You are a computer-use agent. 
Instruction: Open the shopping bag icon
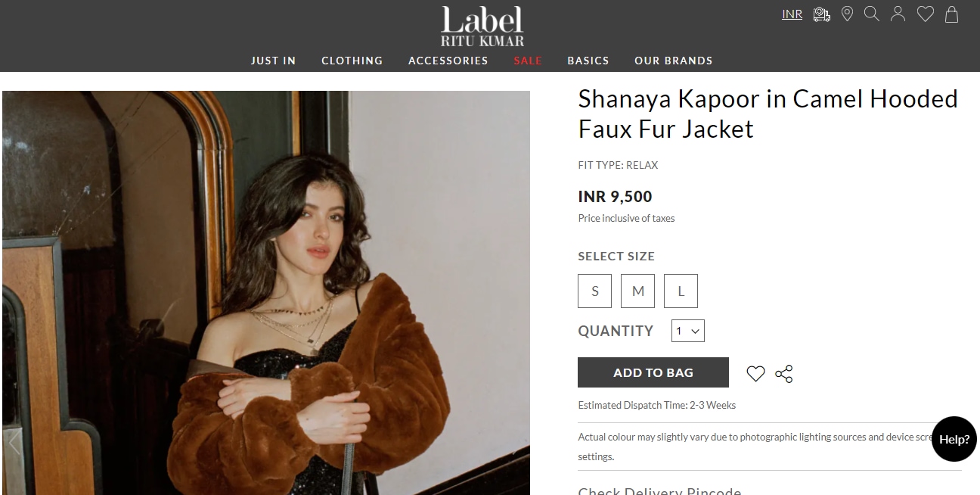(x=952, y=14)
